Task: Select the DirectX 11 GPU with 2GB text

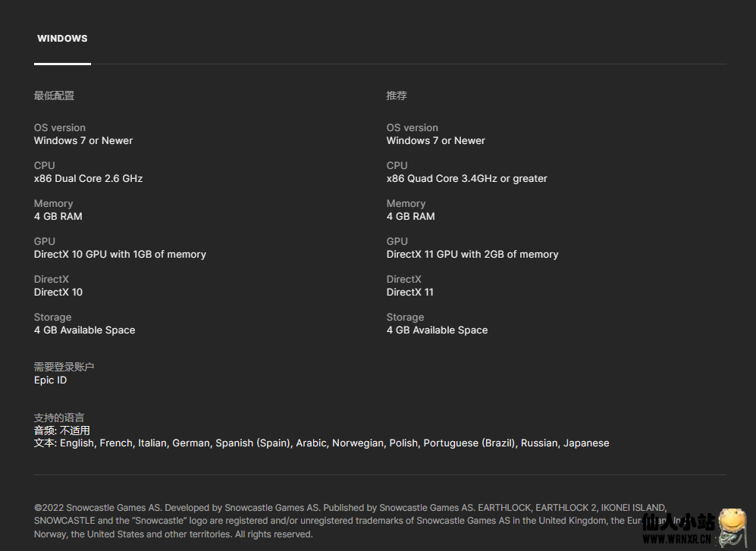Action: [x=472, y=255]
